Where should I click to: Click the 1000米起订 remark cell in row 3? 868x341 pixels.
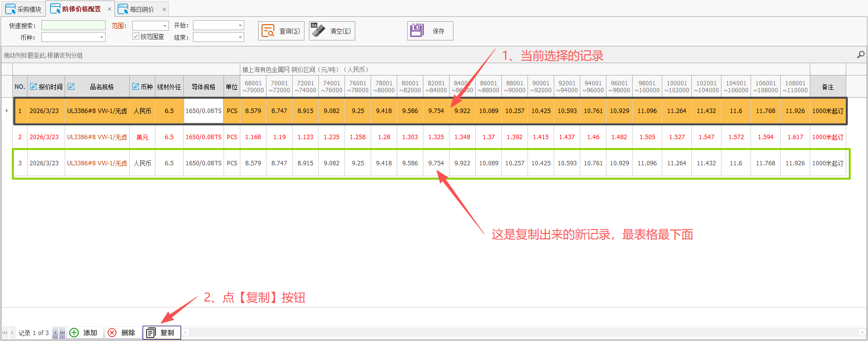[x=828, y=163]
